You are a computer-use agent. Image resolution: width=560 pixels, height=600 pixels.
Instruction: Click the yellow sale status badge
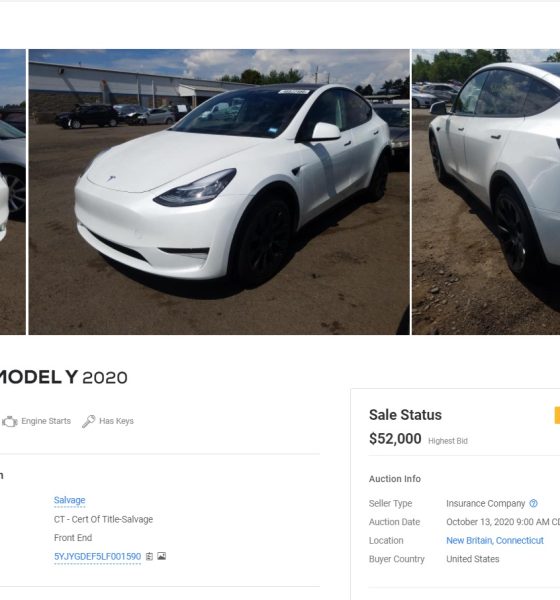[x=557, y=415]
